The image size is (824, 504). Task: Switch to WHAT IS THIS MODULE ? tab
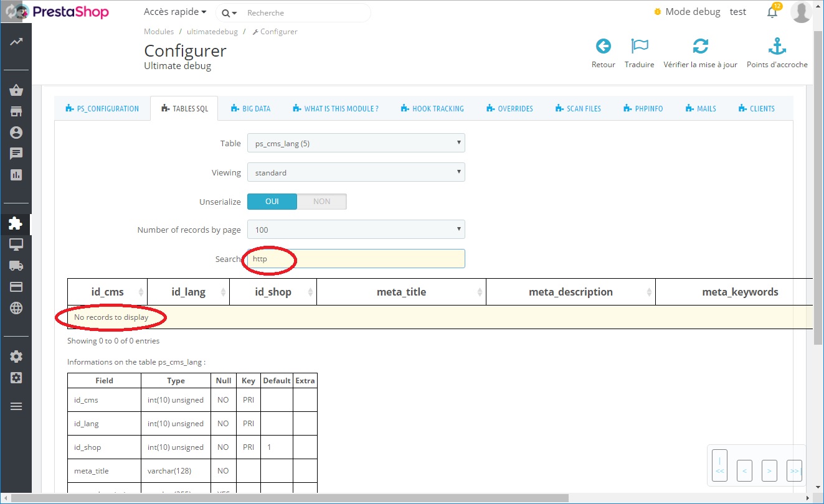336,108
